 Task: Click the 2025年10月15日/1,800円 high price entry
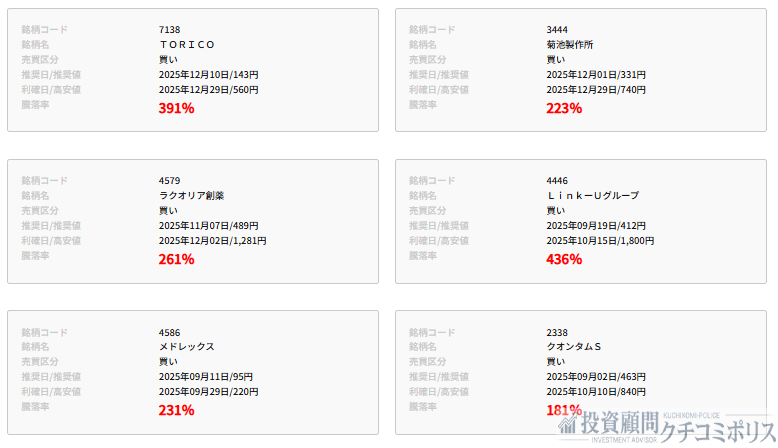point(600,241)
